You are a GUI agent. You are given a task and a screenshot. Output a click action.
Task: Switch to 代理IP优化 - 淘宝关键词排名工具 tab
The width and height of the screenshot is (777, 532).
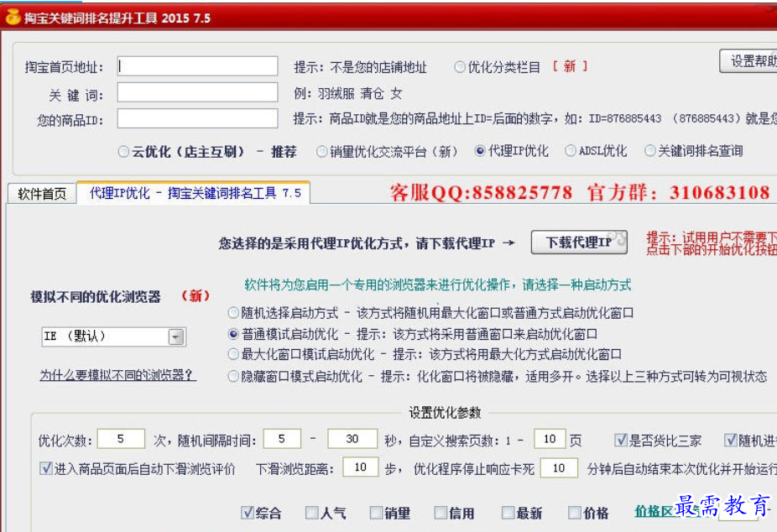click(x=195, y=192)
